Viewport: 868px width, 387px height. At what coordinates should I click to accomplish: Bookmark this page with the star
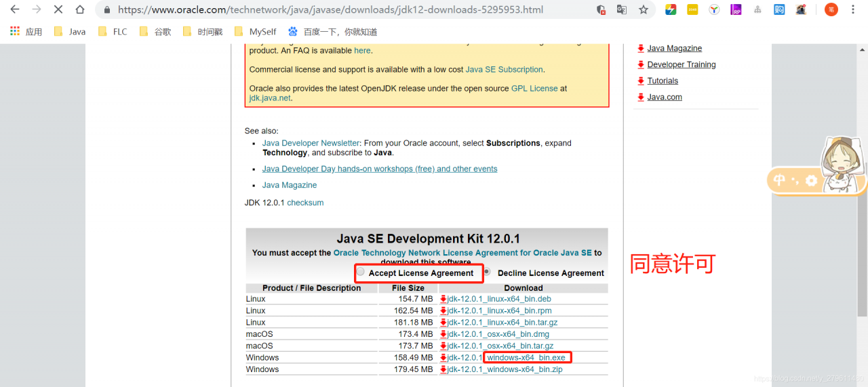643,9
